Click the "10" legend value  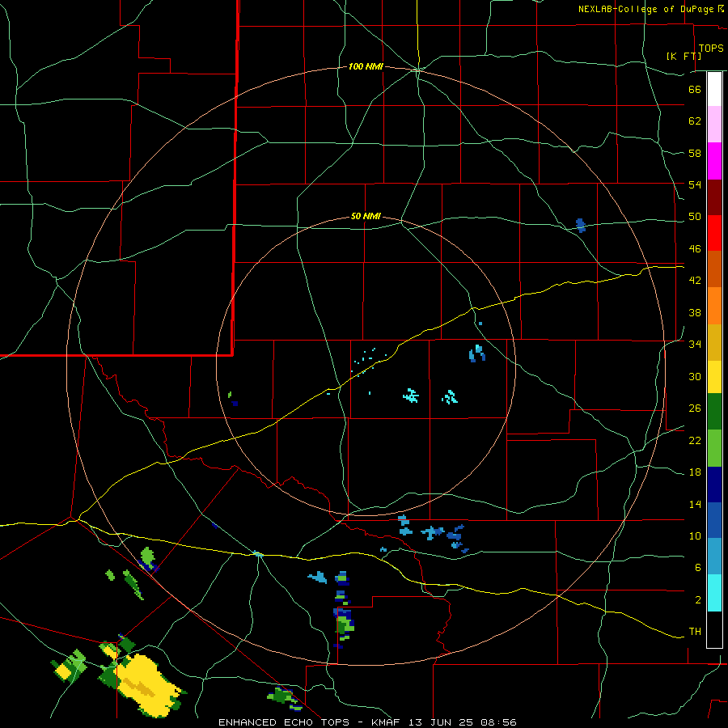(x=695, y=535)
